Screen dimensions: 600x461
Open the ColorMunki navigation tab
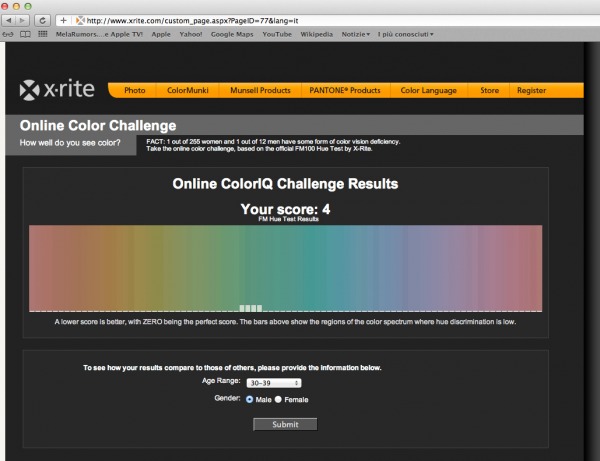(187, 91)
